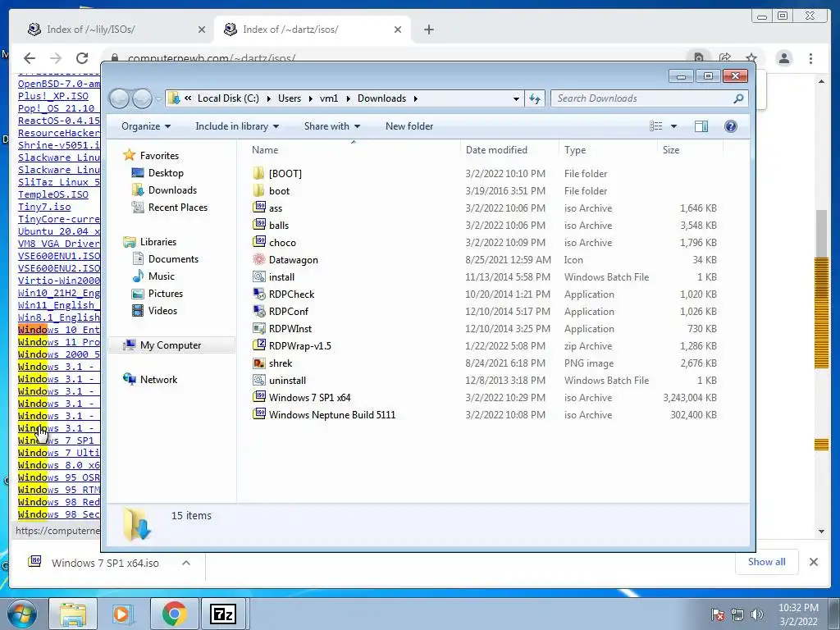This screenshot has width=840, height=630.
Task: Select the Datawagon icon file
Action: [258, 260]
